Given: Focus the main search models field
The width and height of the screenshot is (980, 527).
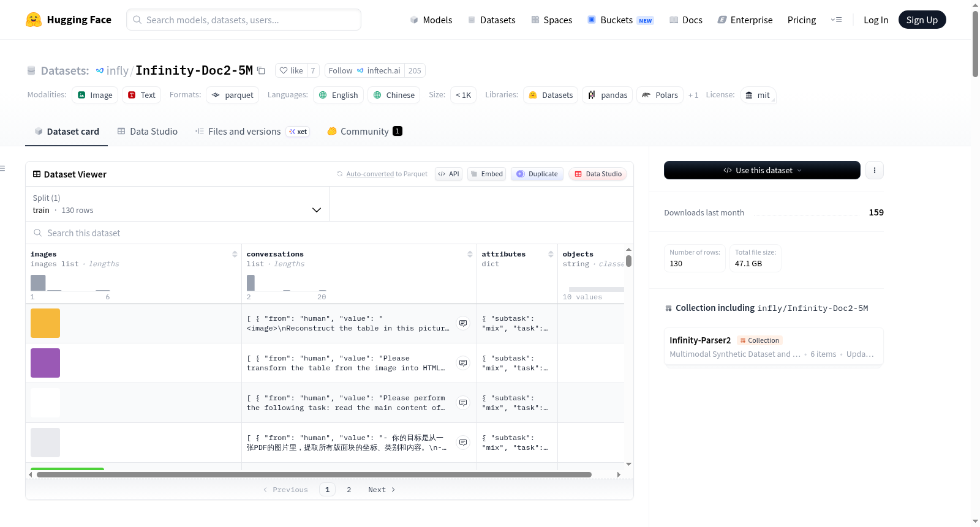Looking at the screenshot, I should [244, 20].
